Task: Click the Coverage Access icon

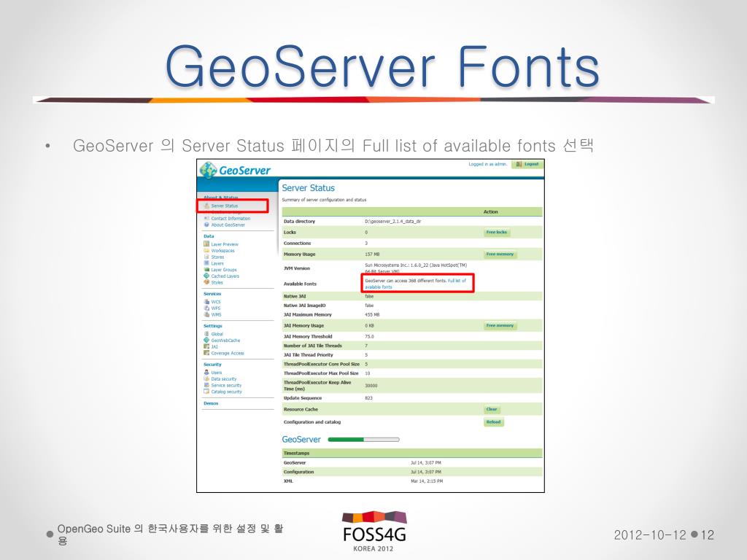Action: pos(206,353)
